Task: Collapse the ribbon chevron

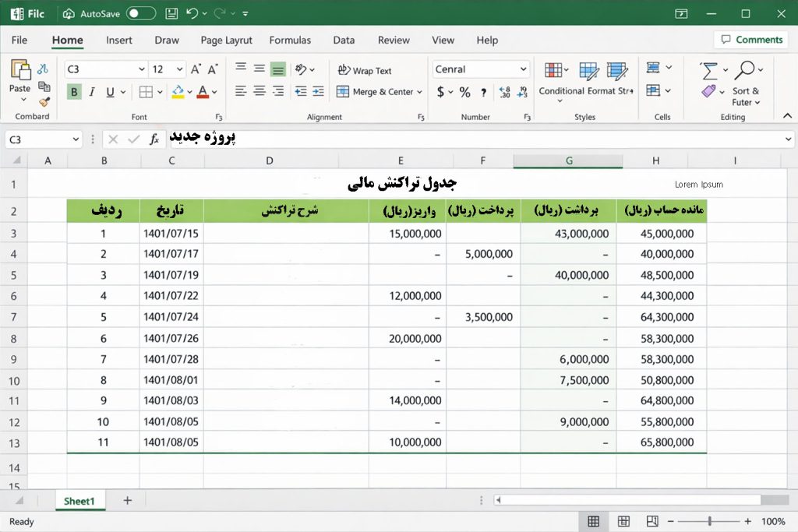Action: (787, 116)
